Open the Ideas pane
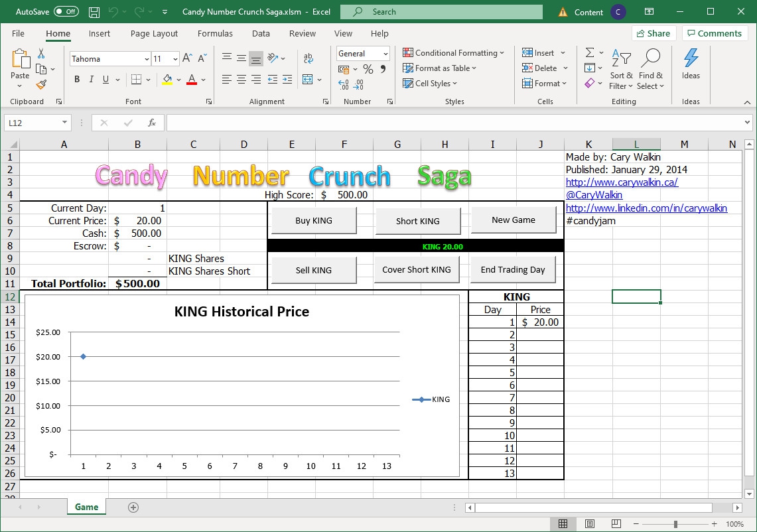757x532 pixels. tap(691, 64)
